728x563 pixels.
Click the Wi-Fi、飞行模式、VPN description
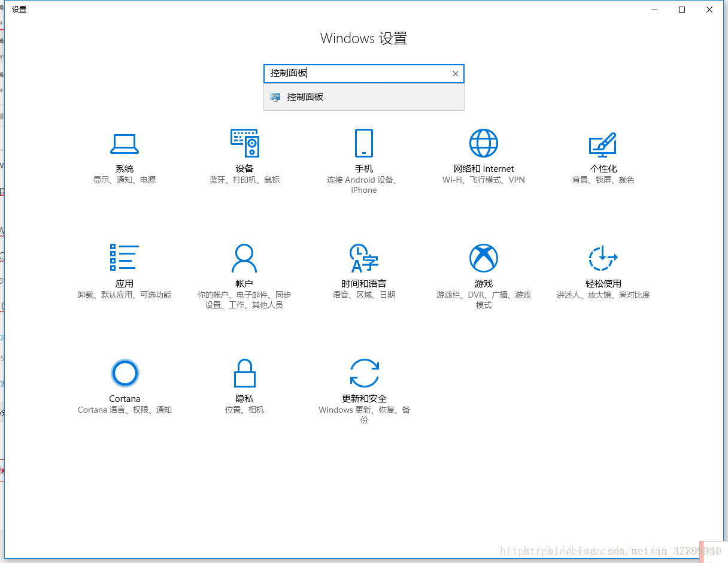[x=484, y=180]
